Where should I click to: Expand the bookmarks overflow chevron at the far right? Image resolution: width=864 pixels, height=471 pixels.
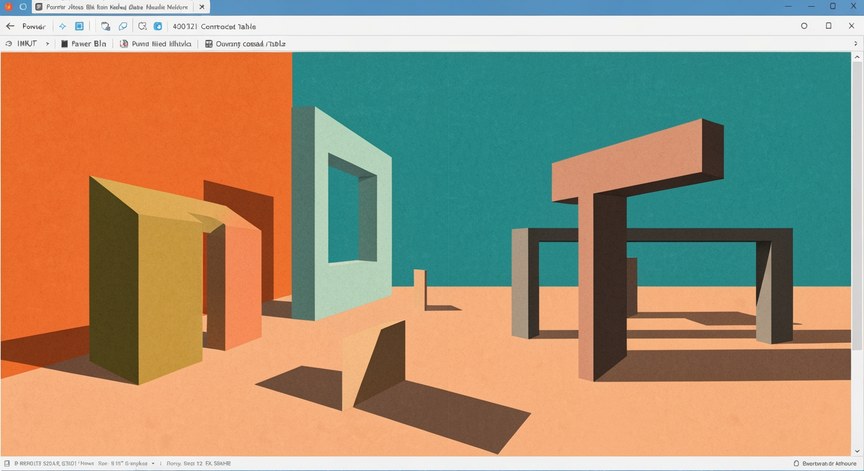coord(856,44)
